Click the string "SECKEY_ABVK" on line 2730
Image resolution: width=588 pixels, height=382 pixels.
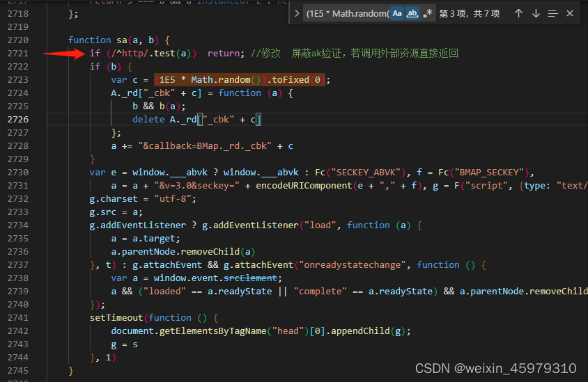(366, 173)
